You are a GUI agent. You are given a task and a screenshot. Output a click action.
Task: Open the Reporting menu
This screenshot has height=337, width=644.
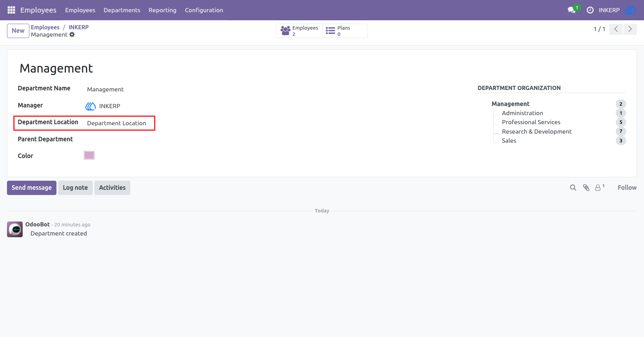click(162, 10)
